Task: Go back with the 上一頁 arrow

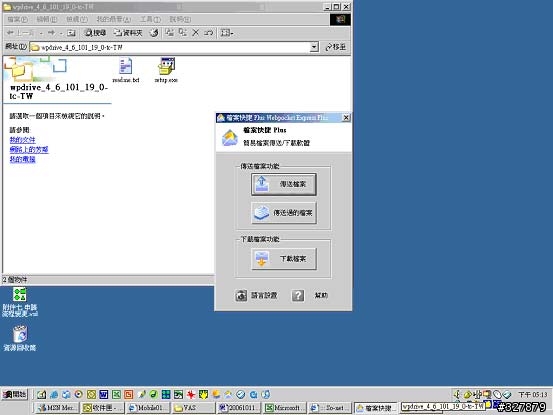Action: point(20,33)
